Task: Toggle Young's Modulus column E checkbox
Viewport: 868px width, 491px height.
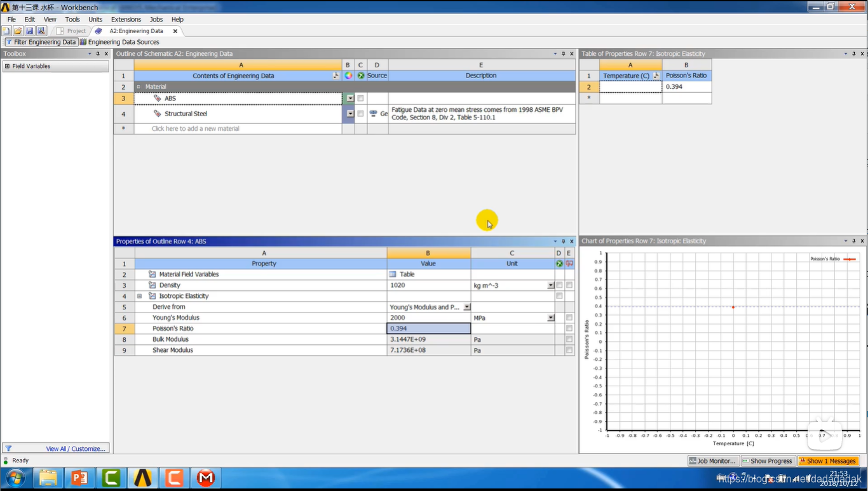Action: pos(569,318)
